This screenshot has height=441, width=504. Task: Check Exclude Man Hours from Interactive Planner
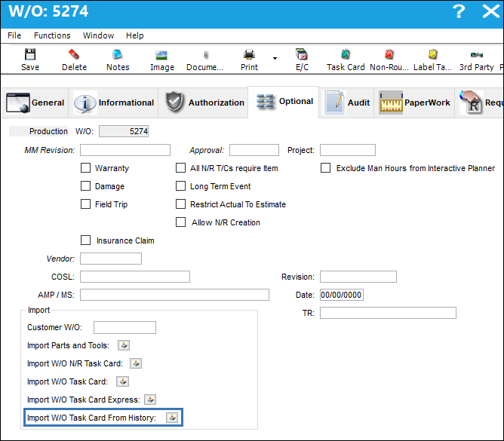326,168
